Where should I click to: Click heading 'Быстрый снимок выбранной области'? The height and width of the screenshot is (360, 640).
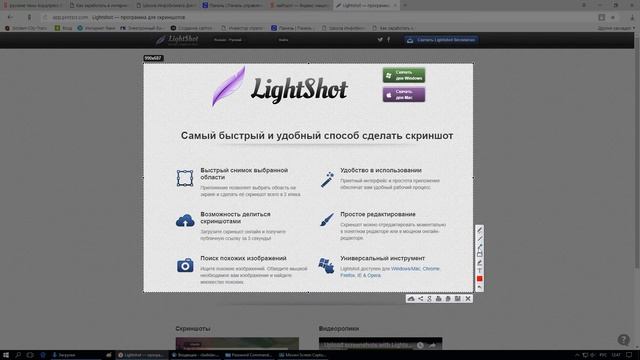tap(244, 174)
